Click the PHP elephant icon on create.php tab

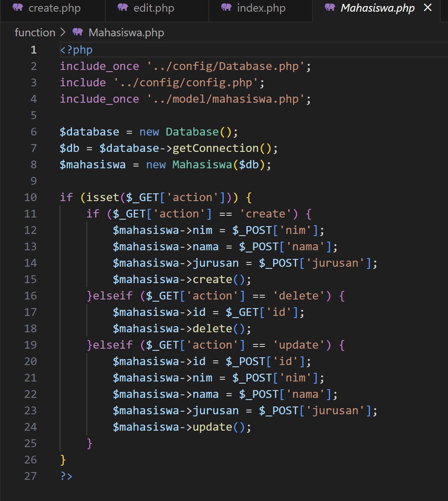pyautogui.click(x=18, y=8)
